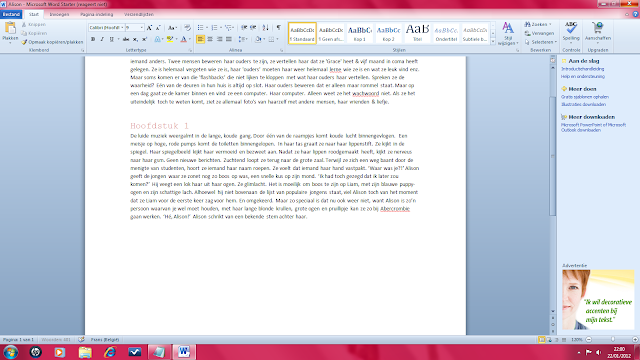
Task: Expand the highlight color dropdown arrow
Action: click(176, 39)
